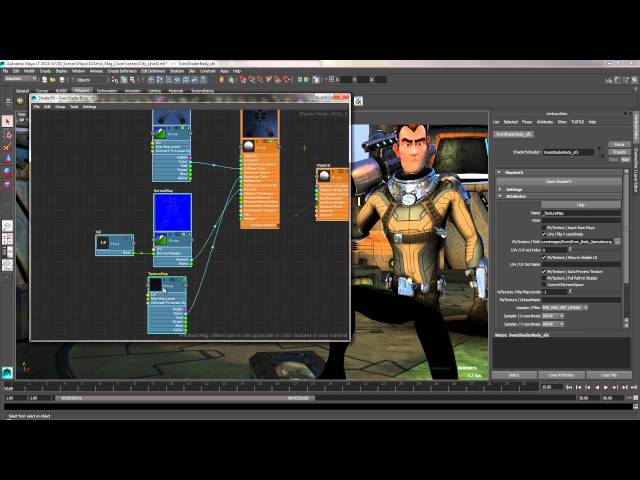
Task: Click the blue NormalMap texture preview thumbnail
Action: pos(173,213)
